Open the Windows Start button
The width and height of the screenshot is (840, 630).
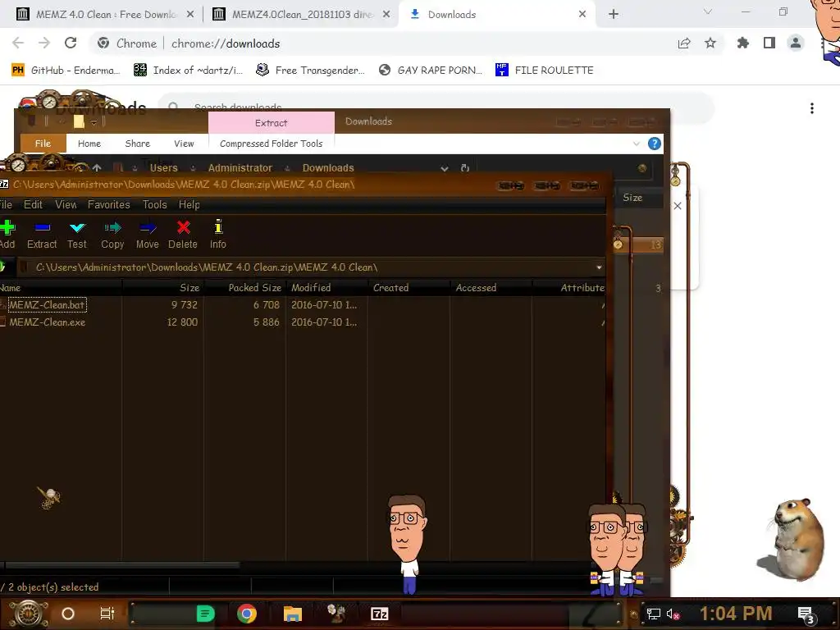tap(29, 614)
